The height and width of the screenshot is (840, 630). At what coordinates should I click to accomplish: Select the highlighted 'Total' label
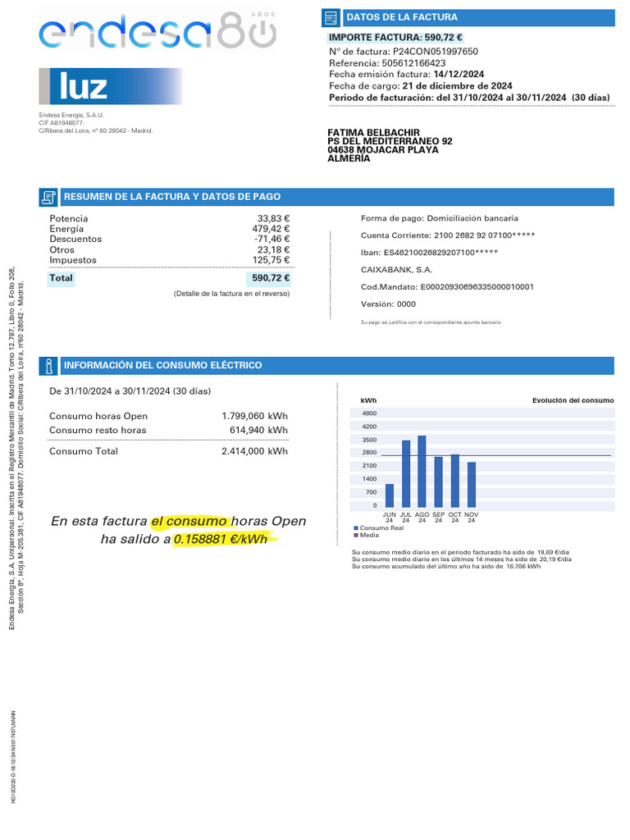[x=61, y=279]
